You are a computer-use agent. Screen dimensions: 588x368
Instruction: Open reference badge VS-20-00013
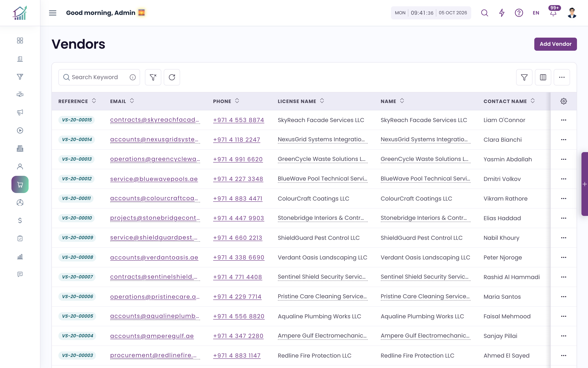point(77,159)
